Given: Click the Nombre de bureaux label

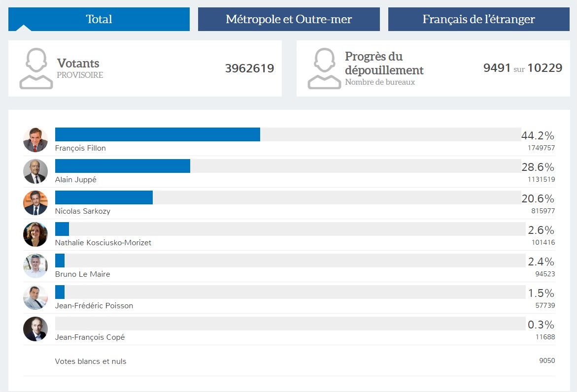Looking at the screenshot, I should 380,82.
